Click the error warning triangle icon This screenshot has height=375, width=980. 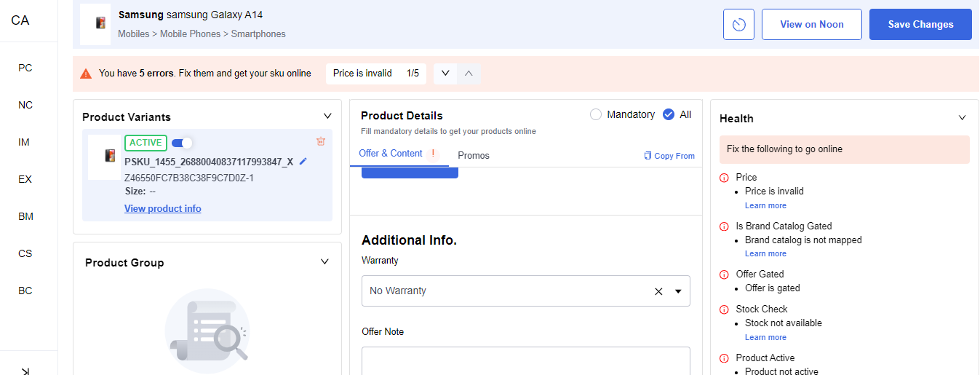[x=86, y=74]
